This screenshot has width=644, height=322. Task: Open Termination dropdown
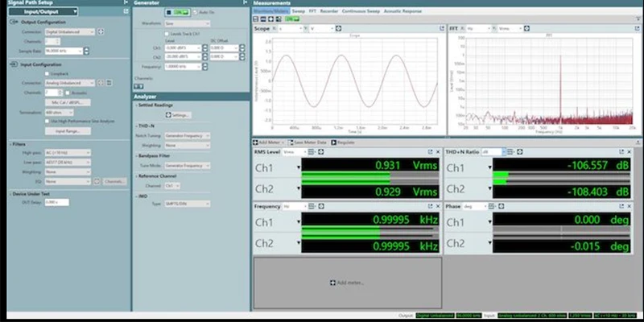click(59, 112)
